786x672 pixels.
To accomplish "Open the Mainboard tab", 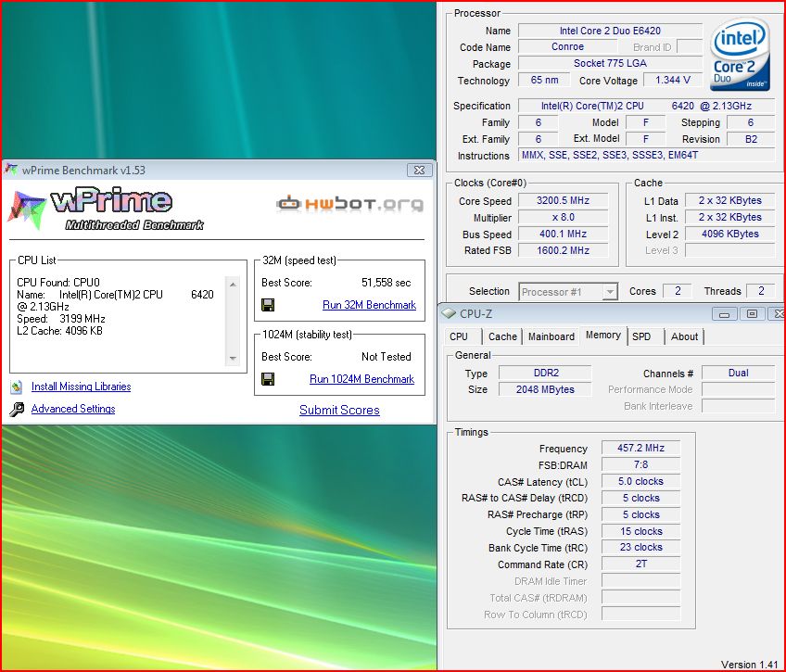I will tap(551, 336).
